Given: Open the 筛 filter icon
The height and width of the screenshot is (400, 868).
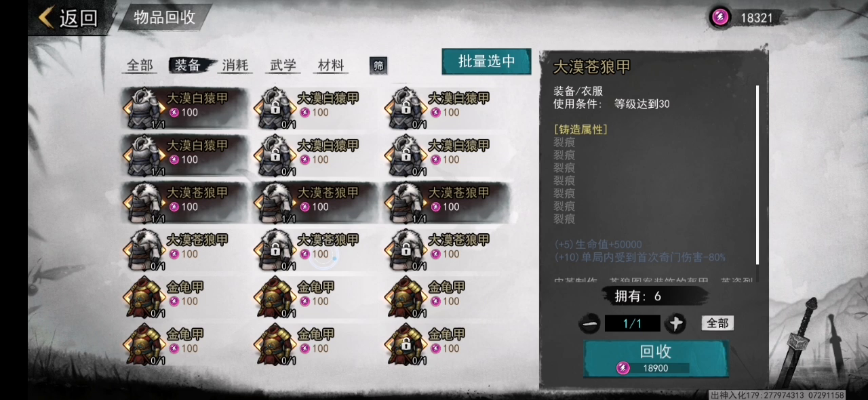Looking at the screenshot, I should pos(378,65).
